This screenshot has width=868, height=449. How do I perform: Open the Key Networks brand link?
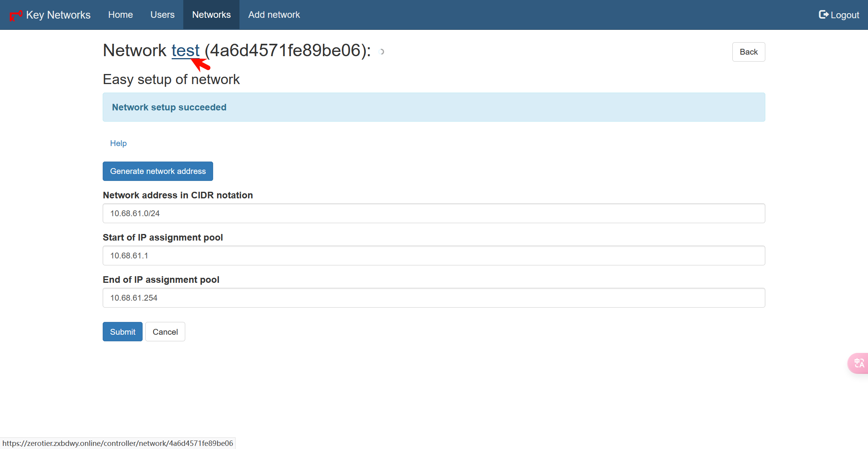(x=58, y=15)
